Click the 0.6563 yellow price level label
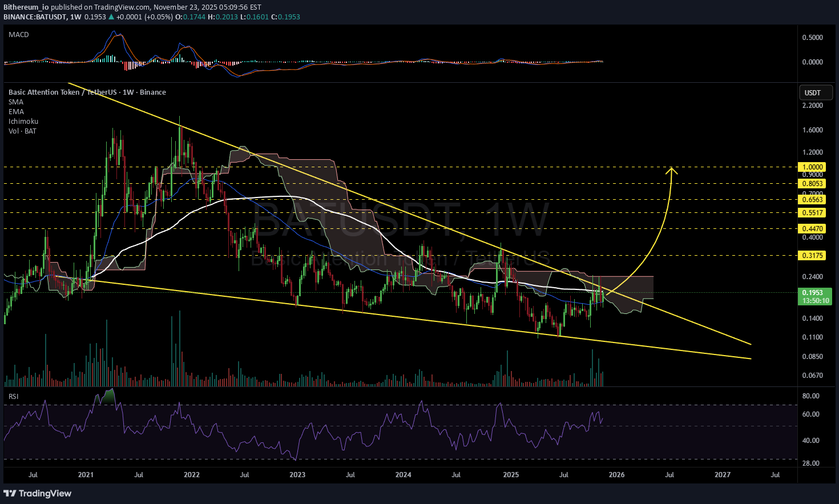The height and width of the screenshot is (504, 839). click(x=813, y=200)
